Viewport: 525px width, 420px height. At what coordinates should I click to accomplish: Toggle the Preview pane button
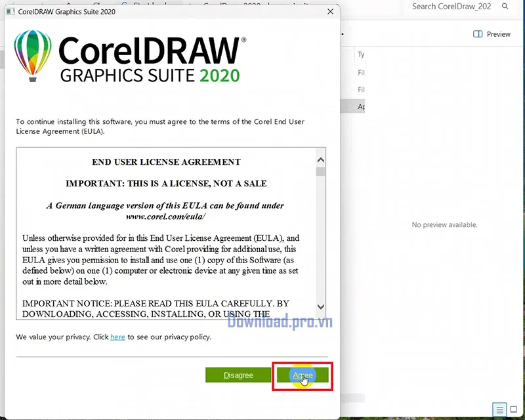492,34
